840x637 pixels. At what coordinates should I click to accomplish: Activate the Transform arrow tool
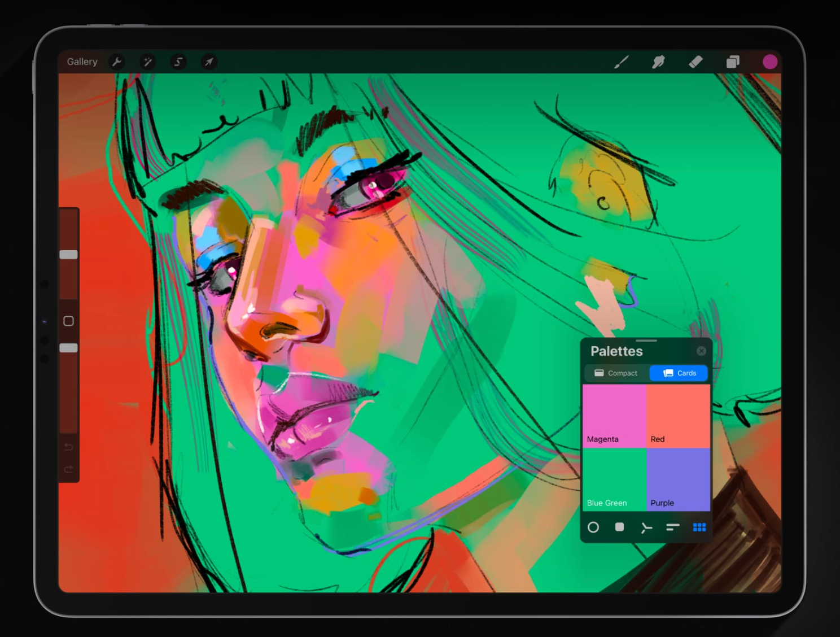pyautogui.click(x=209, y=62)
